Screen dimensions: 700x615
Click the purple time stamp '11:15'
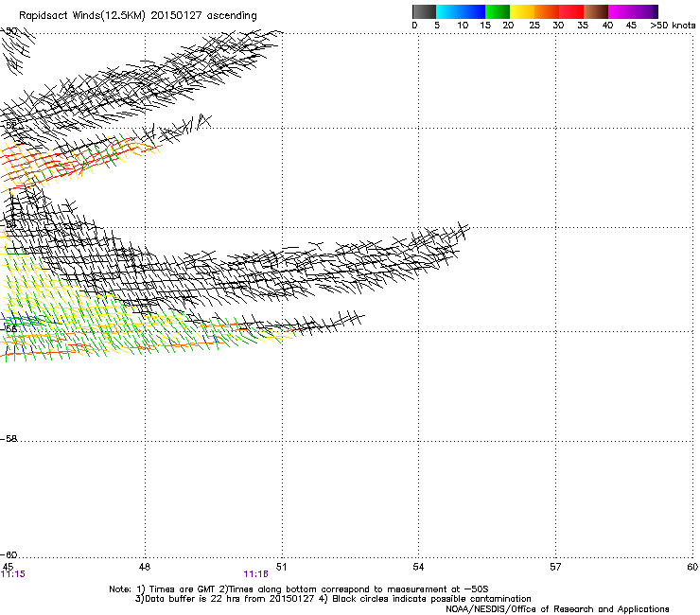pyautogui.click(x=13, y=574)
